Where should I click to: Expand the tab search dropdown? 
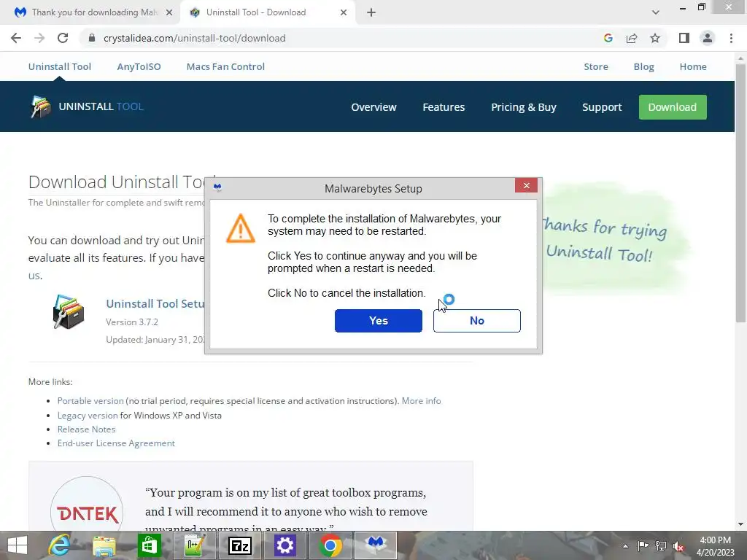click(x=656, y=12)
